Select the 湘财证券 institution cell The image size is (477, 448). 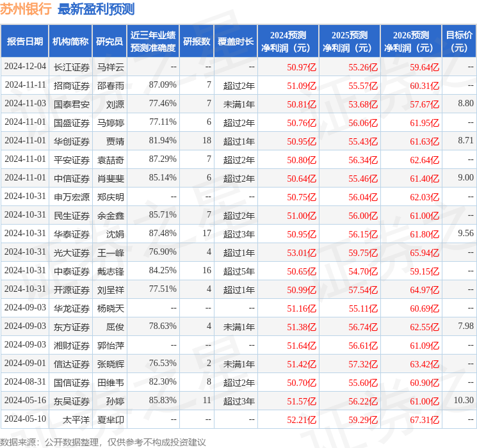(x=72, y=346)
